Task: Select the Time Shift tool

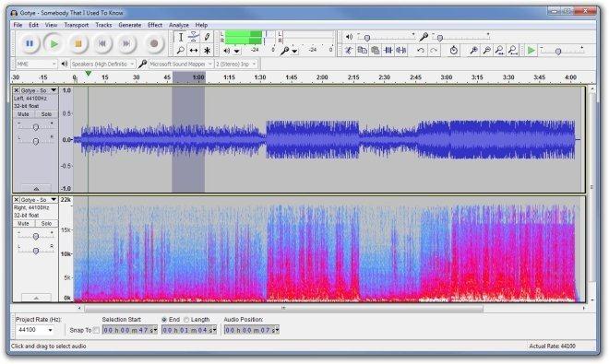Action: [194, 51]
